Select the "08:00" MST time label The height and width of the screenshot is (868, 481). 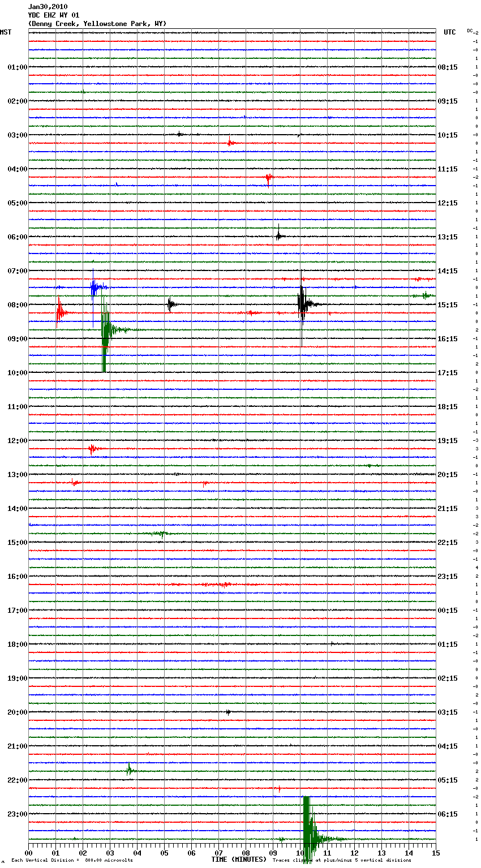(x=18, y=305)
